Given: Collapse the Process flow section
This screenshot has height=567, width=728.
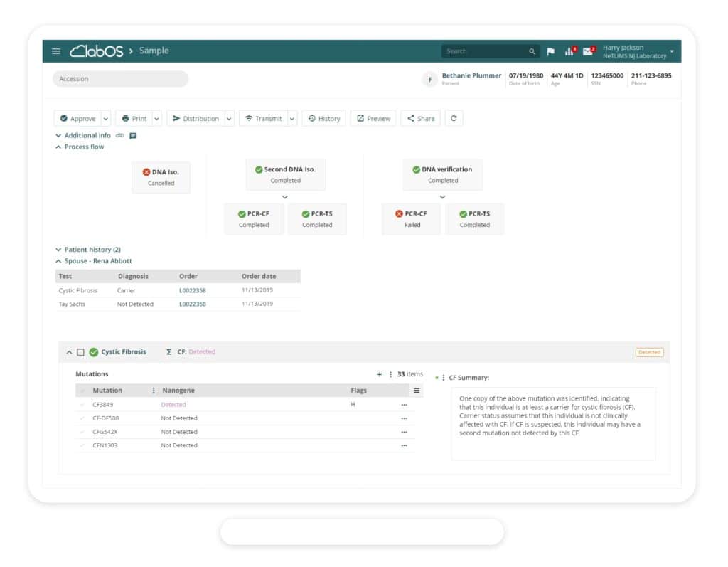Looking at the screenshot, I should pyautogui.click(x=58, y=147).
